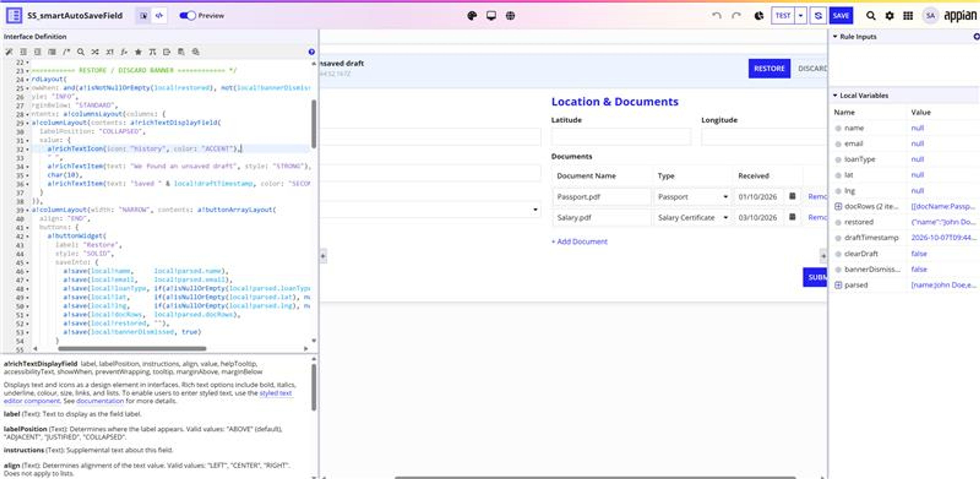Open calendar for 01/10/2026 date

(x=792, y=196)
